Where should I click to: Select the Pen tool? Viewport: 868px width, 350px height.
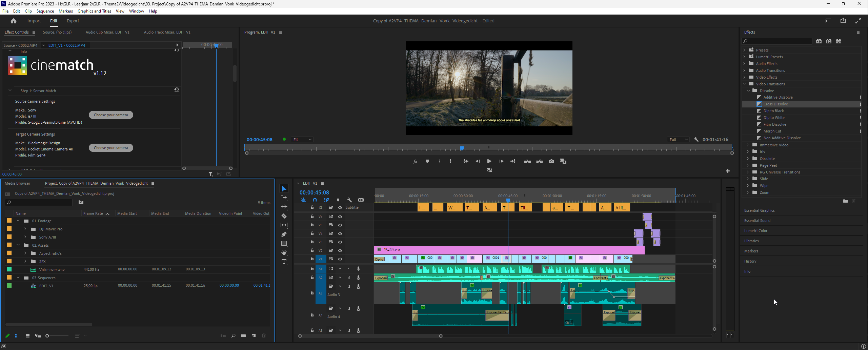point(284,234)
